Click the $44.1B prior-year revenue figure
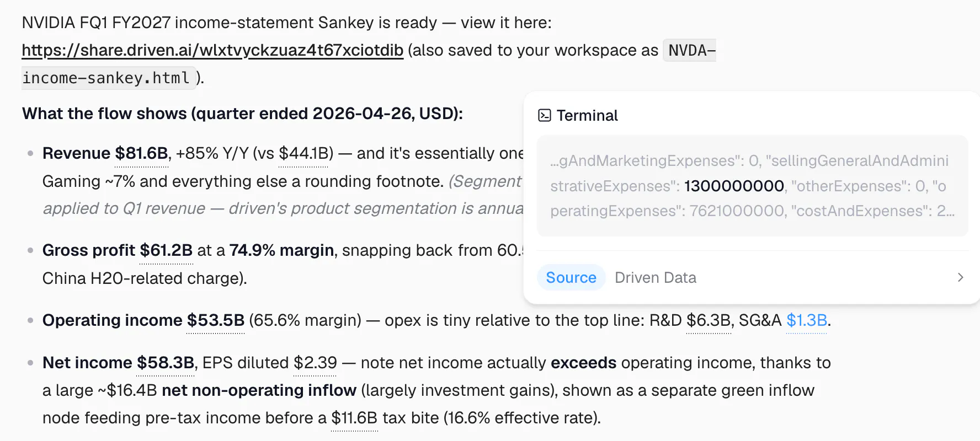Viewport: 980px width, 441px height. [303, 153]
